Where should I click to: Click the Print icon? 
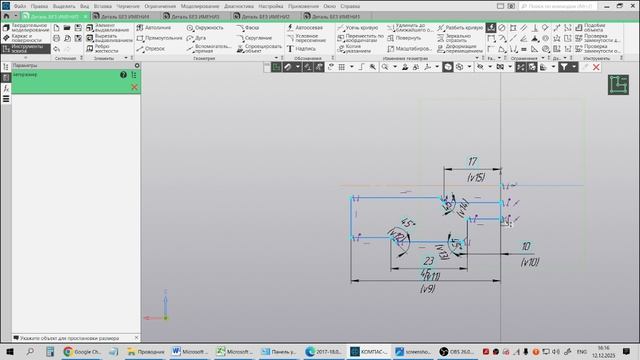[x=56, y=38]
